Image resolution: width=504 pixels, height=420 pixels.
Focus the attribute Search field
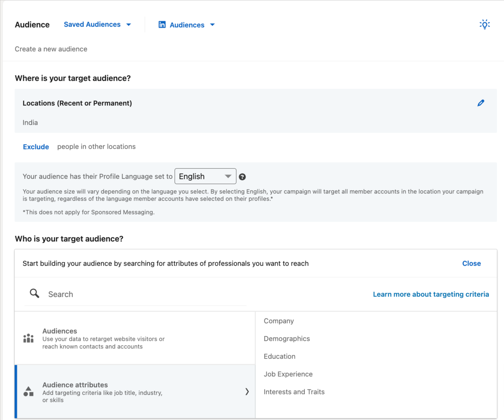135,294
